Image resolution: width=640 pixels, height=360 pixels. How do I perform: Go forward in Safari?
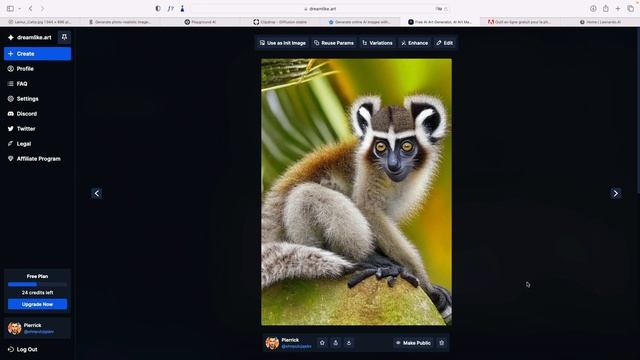(x=42, y=9)
